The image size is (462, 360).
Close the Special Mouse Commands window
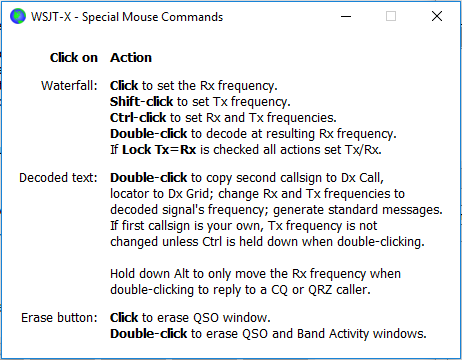point(437,16)
